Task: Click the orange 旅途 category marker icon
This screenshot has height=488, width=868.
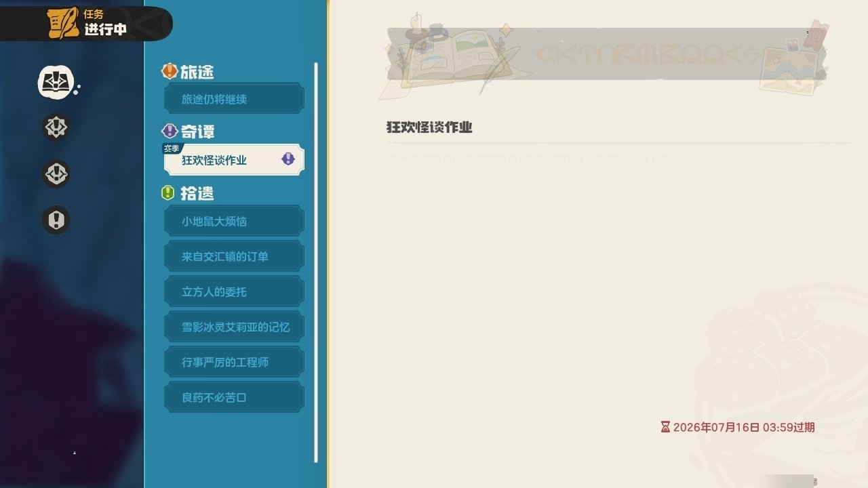Action: point(170,71)
